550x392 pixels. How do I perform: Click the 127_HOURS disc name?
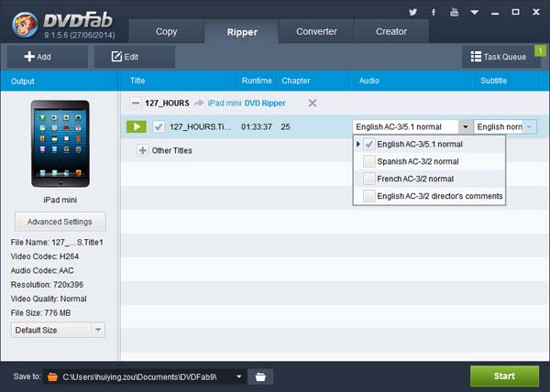click(167, 103)
